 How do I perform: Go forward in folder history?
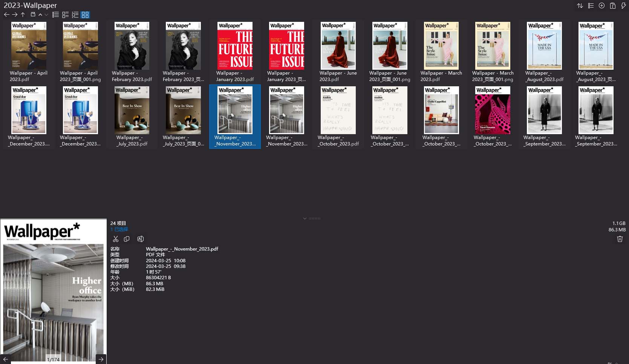coord(15,15)
